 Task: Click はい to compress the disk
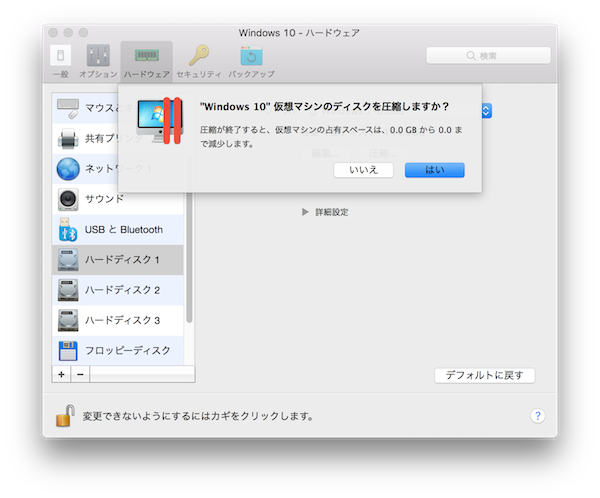tap(434, 170)
